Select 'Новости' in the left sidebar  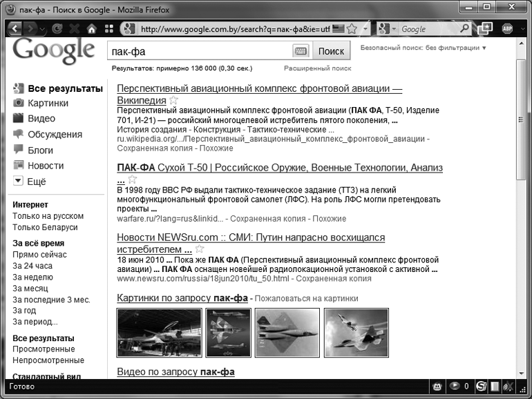[46, 166]
